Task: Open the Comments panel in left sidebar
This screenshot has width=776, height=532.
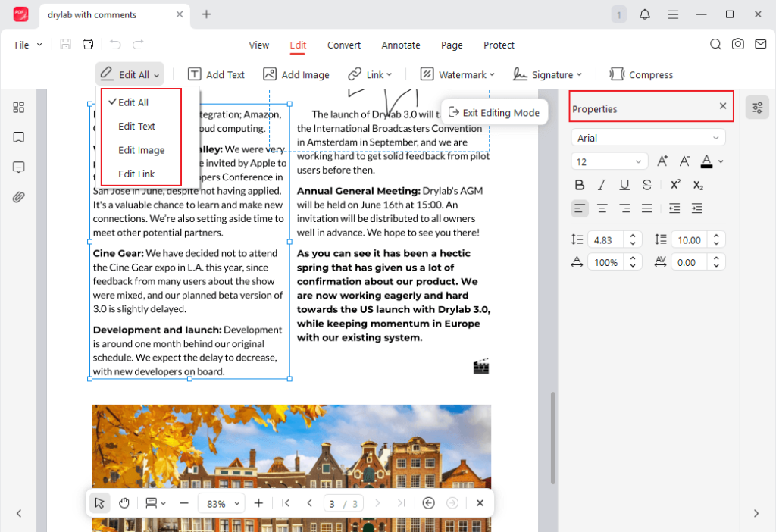Action: coord(18,167)
